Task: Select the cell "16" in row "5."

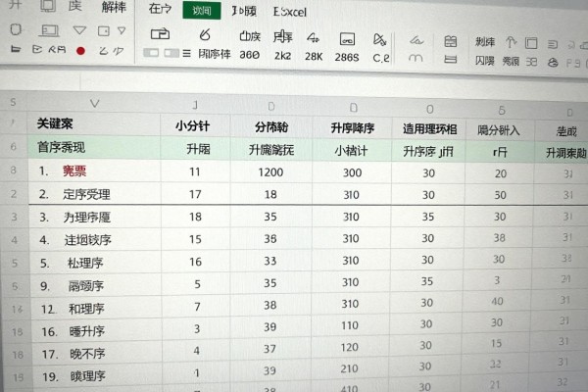Action: point(195,262)
